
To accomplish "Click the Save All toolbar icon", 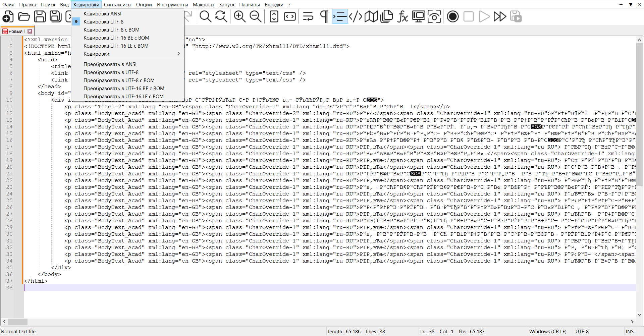I will click(x=56, y=16).
